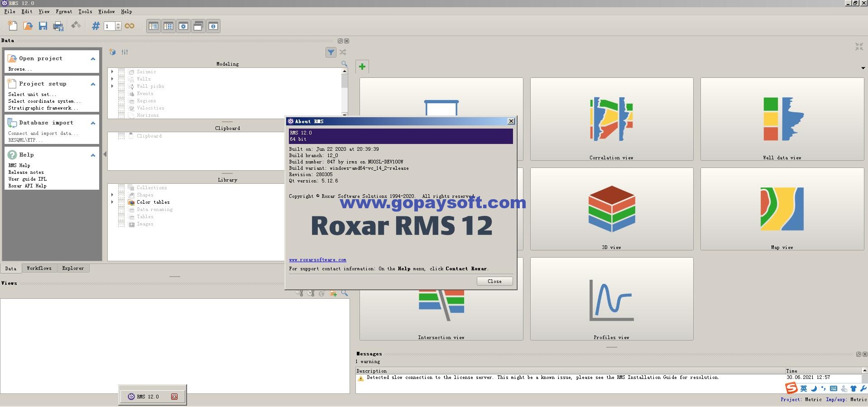
Task: Expand the Seismic tree node
Action: [112, 72]
